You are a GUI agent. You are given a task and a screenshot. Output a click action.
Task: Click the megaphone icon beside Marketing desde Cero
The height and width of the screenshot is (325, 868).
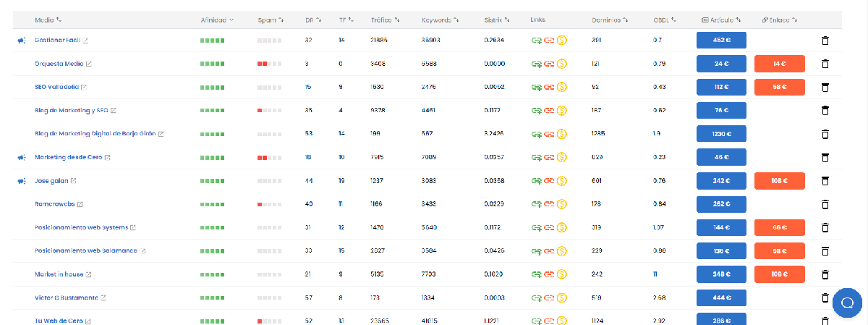click(21, 157)
